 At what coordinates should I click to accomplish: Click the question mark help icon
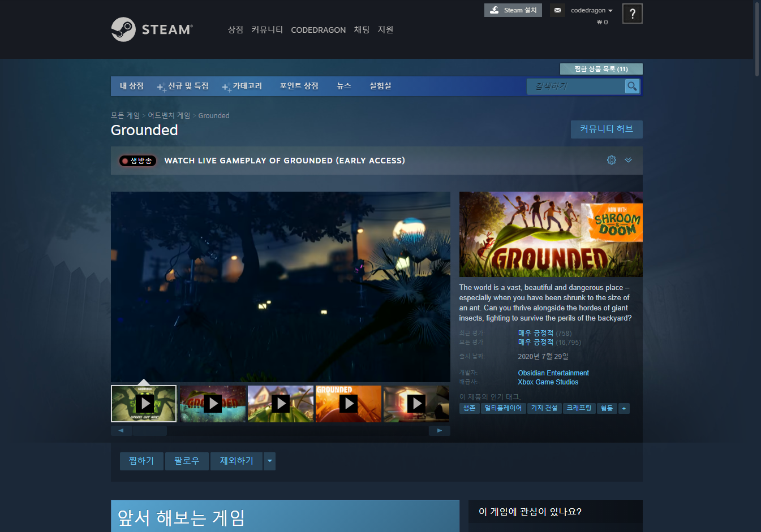[x=632, y=14]
